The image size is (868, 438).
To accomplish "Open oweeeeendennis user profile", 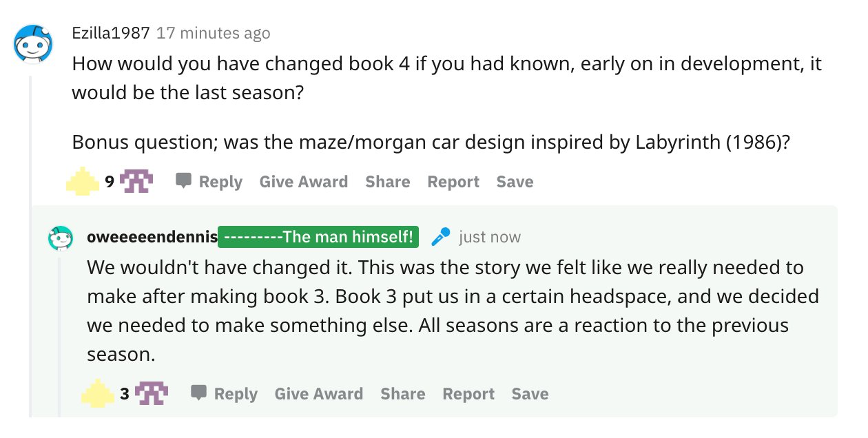I will pyautogui.click(x=152, y=238).
